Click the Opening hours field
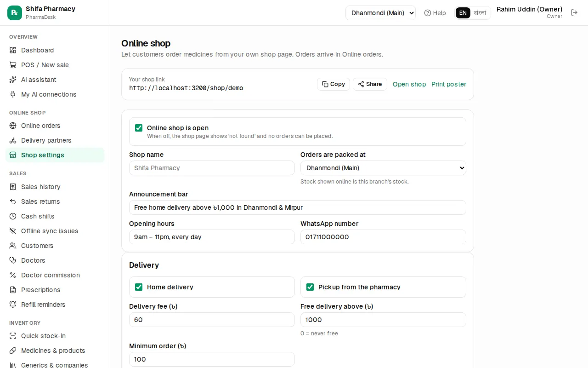This screenshot has width=588, height=368. [212, 237]
